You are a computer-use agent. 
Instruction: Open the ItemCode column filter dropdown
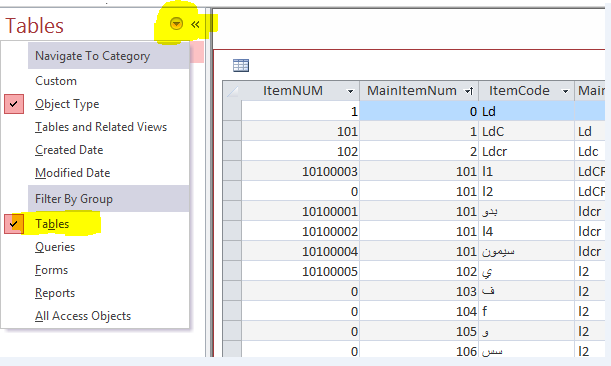coord(565,91)
